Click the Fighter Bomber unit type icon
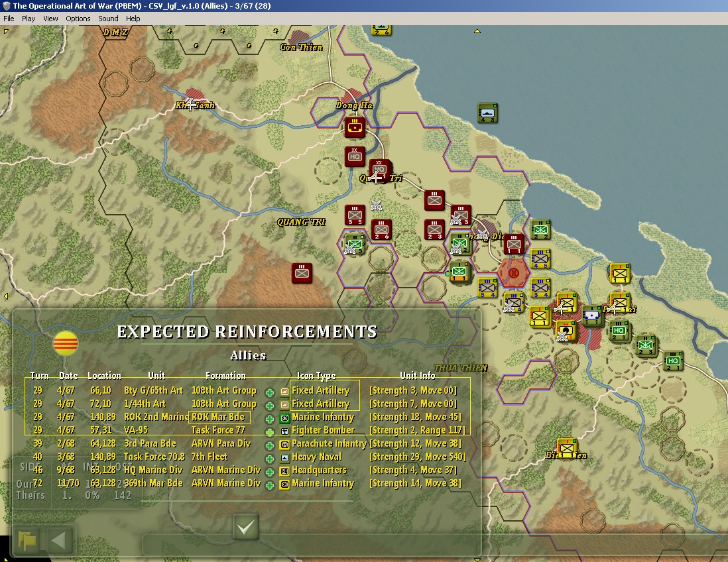 (284, 431)
